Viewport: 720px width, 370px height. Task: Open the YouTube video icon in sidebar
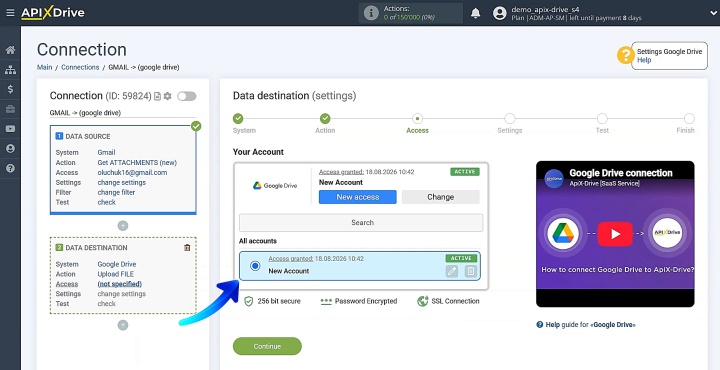click(10, 129)
